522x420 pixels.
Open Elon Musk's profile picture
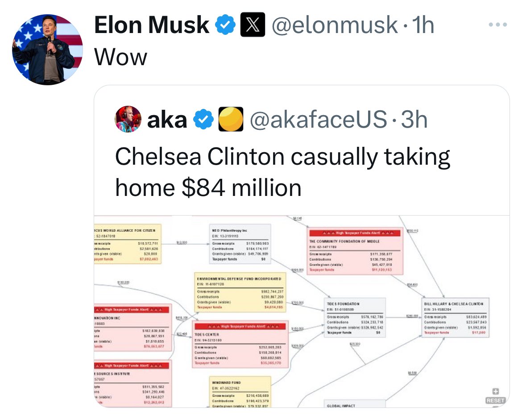pos(47,49)
